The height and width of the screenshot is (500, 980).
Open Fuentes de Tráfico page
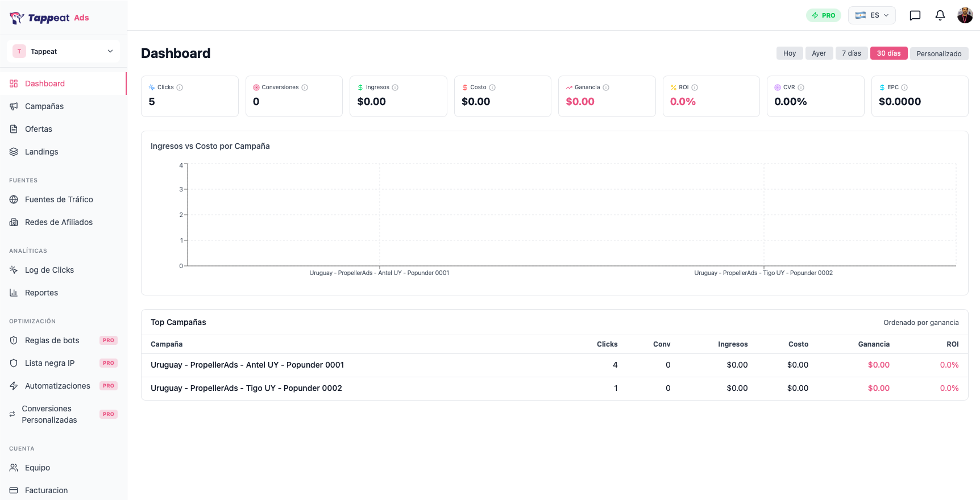coord(63,199)
